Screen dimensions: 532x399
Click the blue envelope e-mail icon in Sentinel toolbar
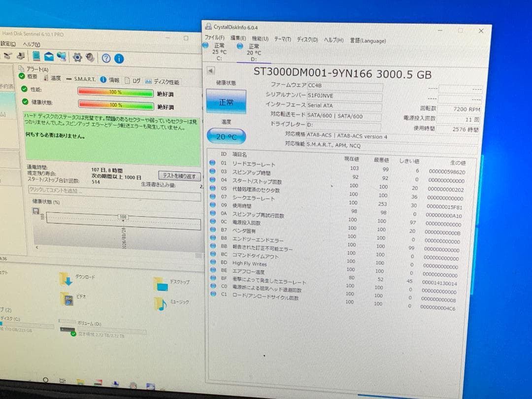49,56
